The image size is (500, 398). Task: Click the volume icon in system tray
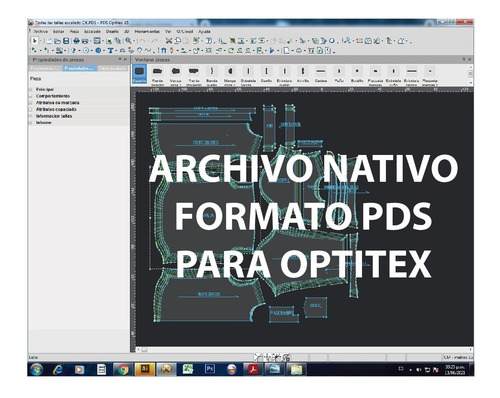pyautogui.click(x=419, y=370)
